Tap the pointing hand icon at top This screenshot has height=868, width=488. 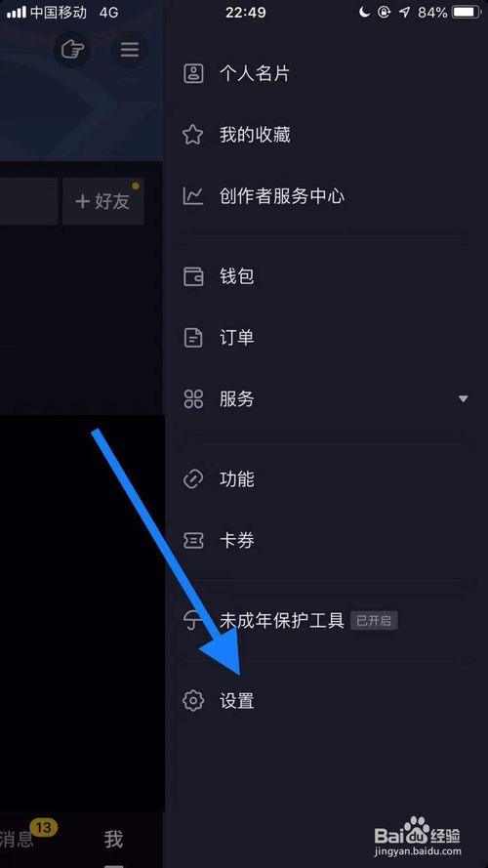pos(72,50)
